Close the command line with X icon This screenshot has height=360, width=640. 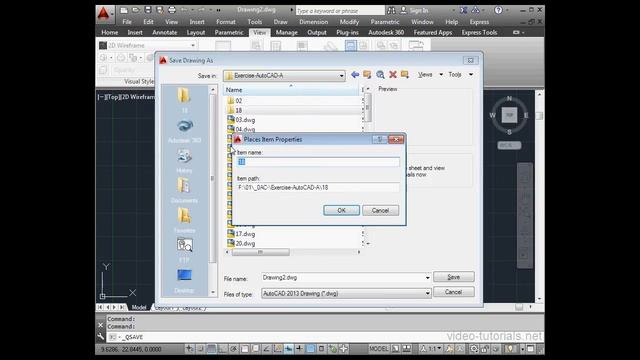pyautogui.click(x=101, y=325)
